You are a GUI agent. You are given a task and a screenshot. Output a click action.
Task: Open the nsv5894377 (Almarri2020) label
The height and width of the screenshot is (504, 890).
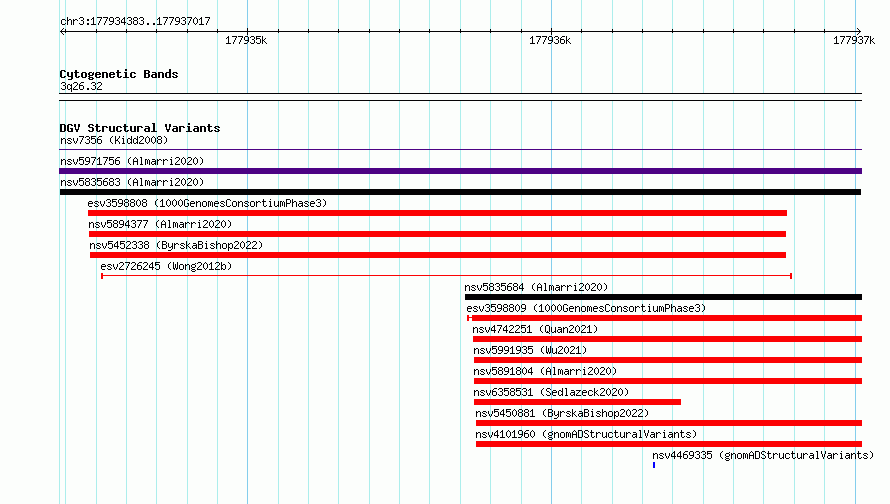160,224
